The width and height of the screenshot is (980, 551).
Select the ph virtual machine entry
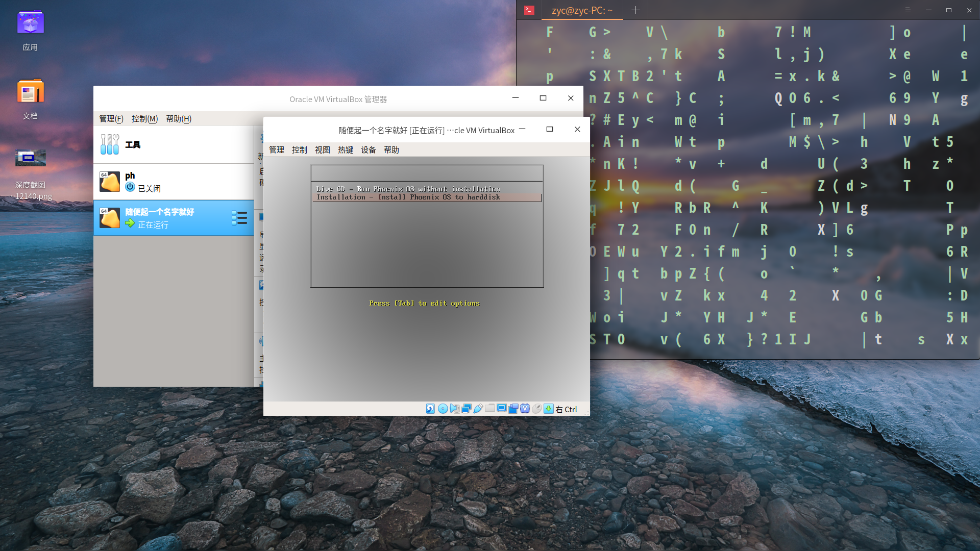click(174, 182)
